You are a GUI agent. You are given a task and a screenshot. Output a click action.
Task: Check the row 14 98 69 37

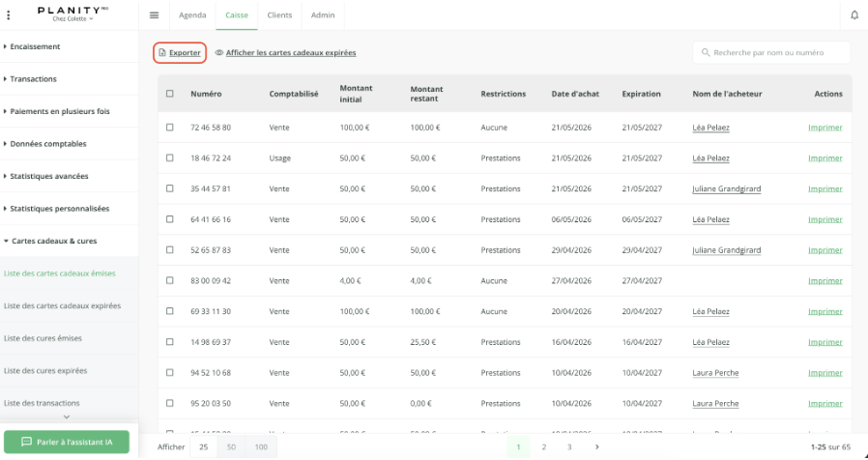click(x=170, y=342)
